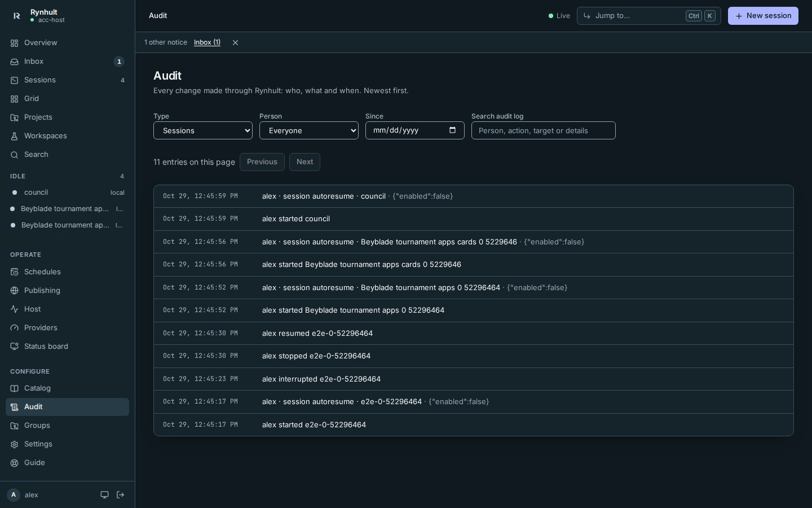The height and width of the screenshot is (508, 812).
Task: Open the Person dropdown set to Everyone
Action: [x=309, y=130]
